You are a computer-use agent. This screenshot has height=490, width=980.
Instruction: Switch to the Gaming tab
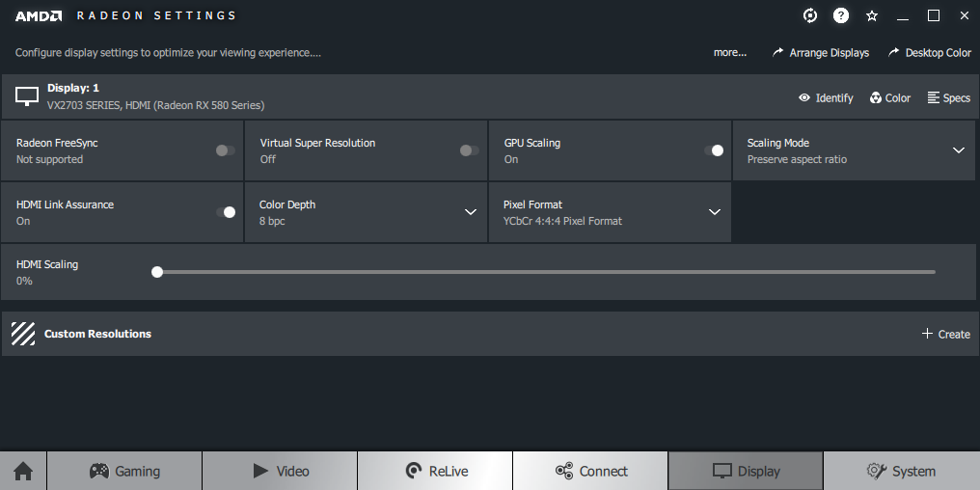point(124,471)
